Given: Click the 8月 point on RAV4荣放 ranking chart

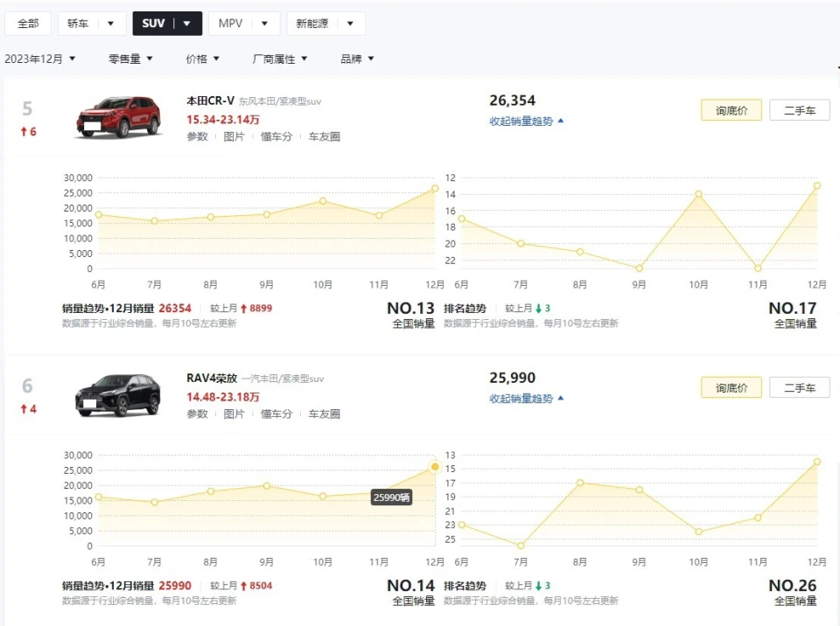Looking at the screenshot, I should click(580, 483).
